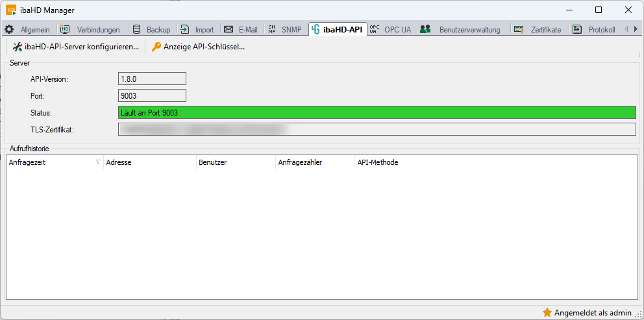The width and height of the screenshot is (644, 320).
Task: Click the TLS-Zertifikat field
Action: [377, 129]
